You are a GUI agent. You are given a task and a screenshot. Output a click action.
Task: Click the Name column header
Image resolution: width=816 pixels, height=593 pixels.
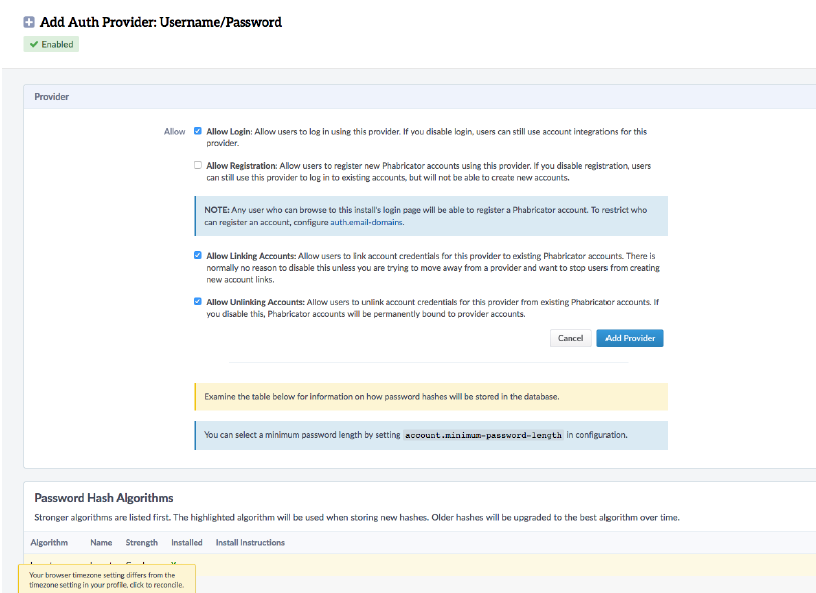(x=101, y=542)
